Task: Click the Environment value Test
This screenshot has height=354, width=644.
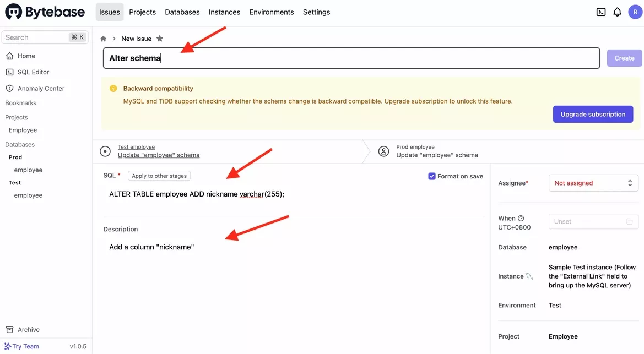Action: pos(555,305)
